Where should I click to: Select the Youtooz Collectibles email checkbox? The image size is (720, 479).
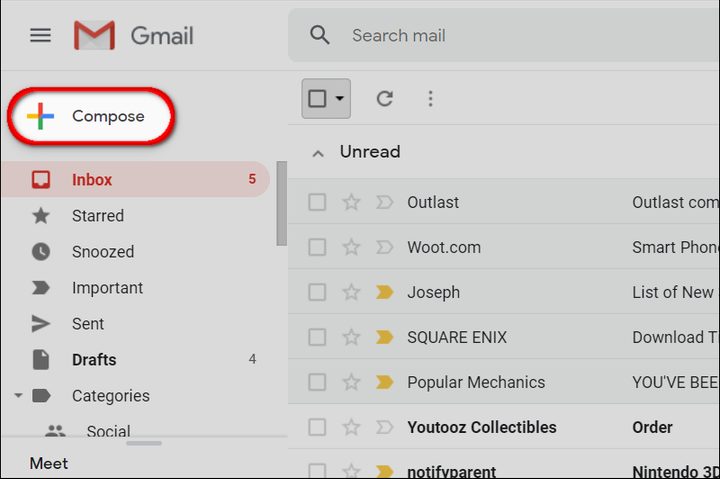(x=317, y=427)
